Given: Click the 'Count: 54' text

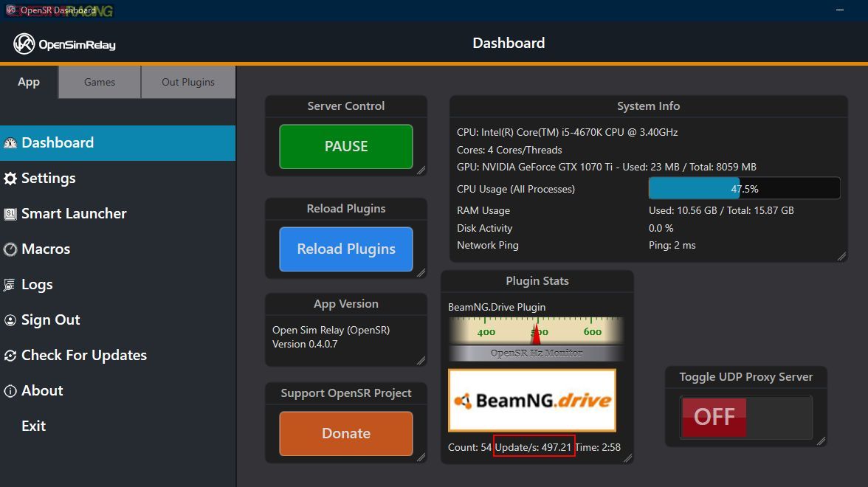Looking at the screenshot, I should coord(469,447).
